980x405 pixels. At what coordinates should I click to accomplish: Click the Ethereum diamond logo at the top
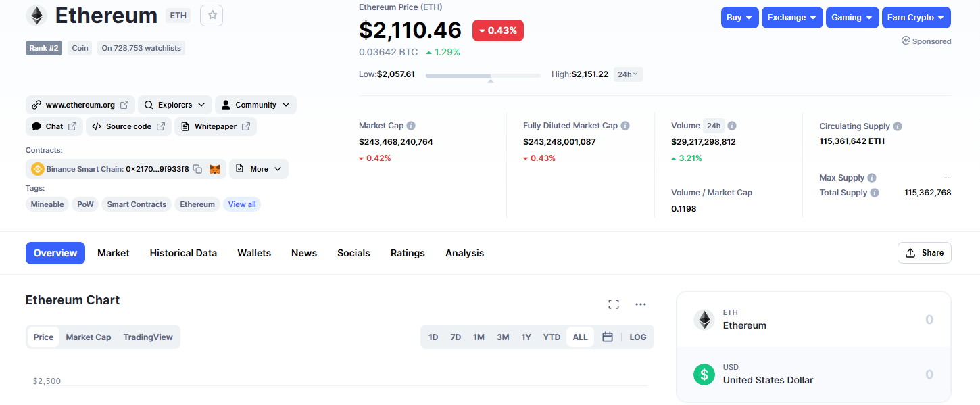click(x=36, y=16)
